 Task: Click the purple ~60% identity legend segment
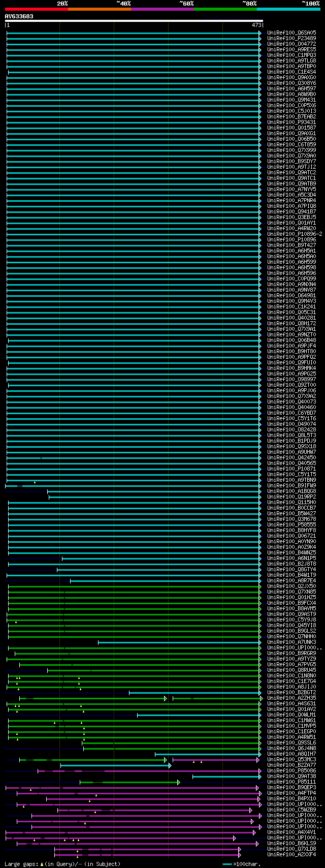pyautogui.click(x=162, y=9)
